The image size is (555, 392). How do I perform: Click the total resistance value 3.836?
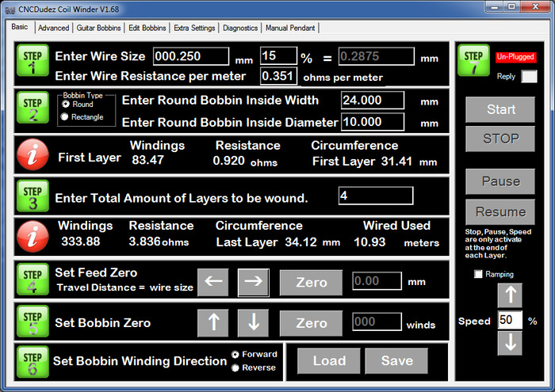[145, 242]
